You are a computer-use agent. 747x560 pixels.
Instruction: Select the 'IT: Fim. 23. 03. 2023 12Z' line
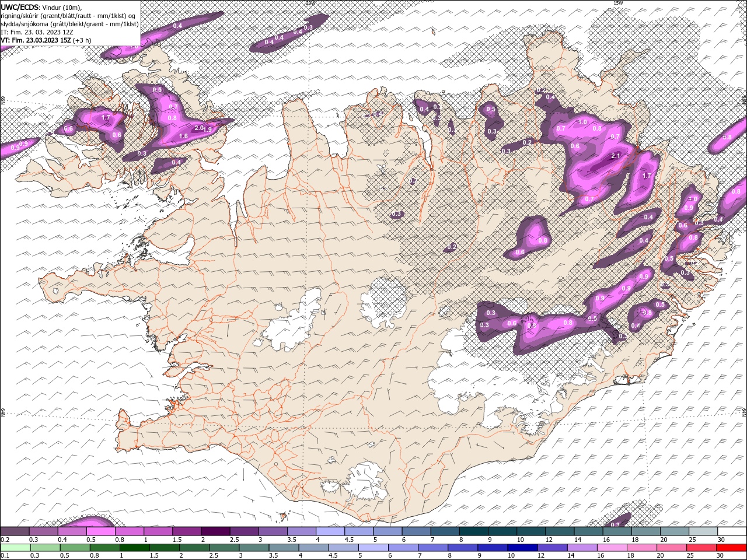(x=36, y=32)
